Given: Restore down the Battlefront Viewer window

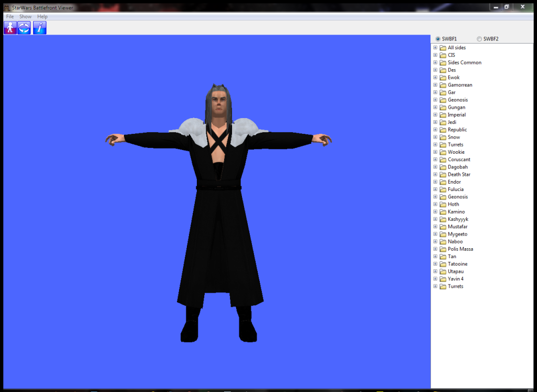Looking at the screenshot, I should pyautogui.click(x=507, y=7).
